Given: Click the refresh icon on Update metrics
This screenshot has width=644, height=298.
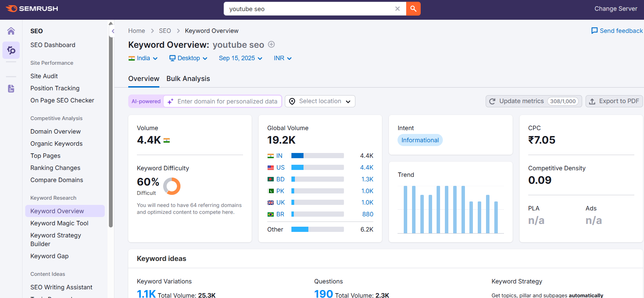Looking at the screenshot, I should click(x=492, y=101).
